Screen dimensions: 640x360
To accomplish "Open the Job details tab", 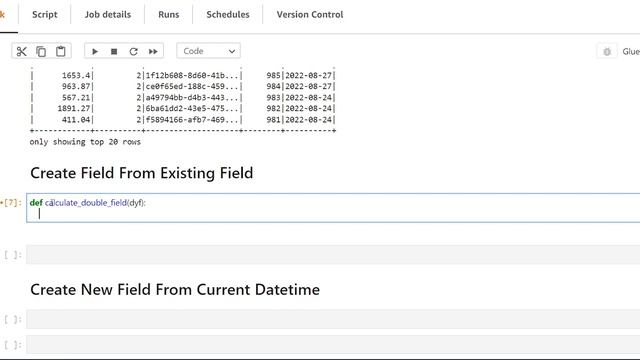I will tap(108, 14).
